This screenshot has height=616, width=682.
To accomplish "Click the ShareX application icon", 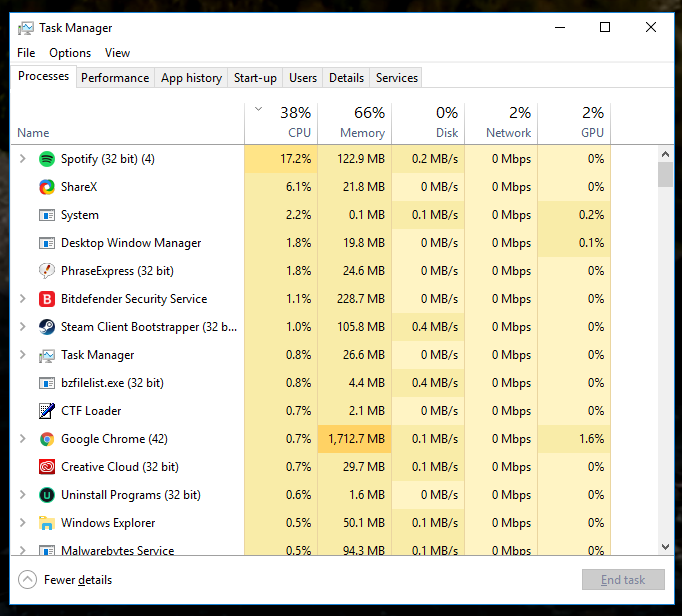I will pos(47,187).
